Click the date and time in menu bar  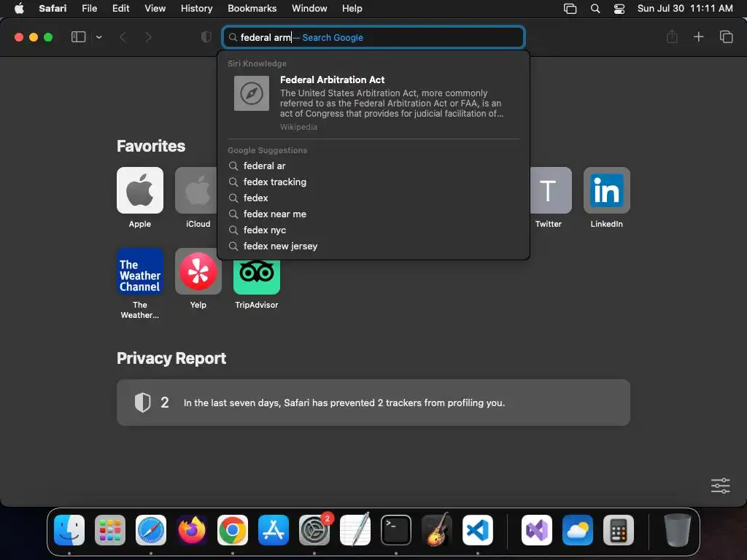685,9
